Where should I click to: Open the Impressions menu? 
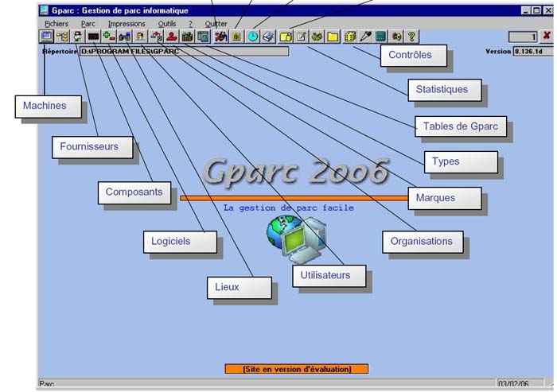point(127,24)
